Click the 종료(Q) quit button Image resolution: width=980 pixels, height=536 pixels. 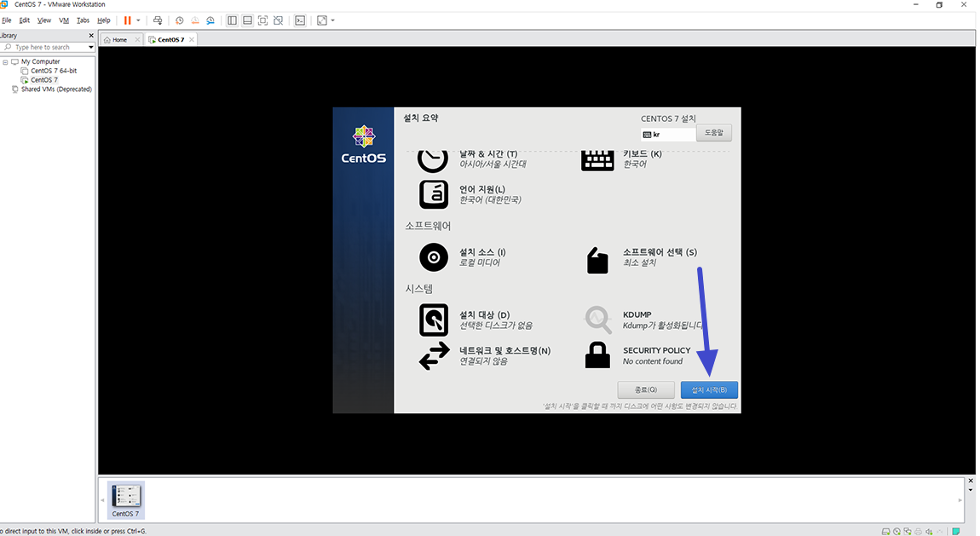[x=646, y=389]
